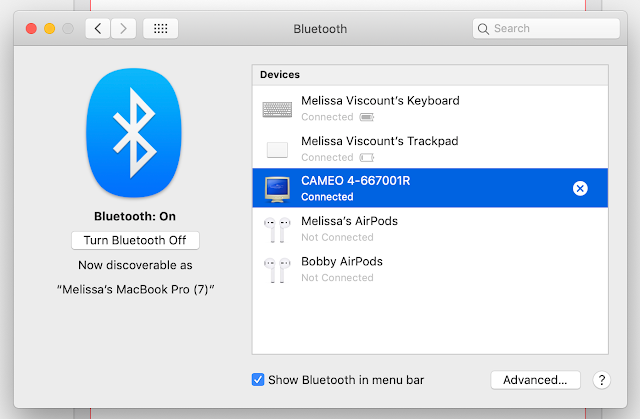Click the Bluetooth: On status label
The height and width of the screenshot is (419, 640).
pos(135,216)
